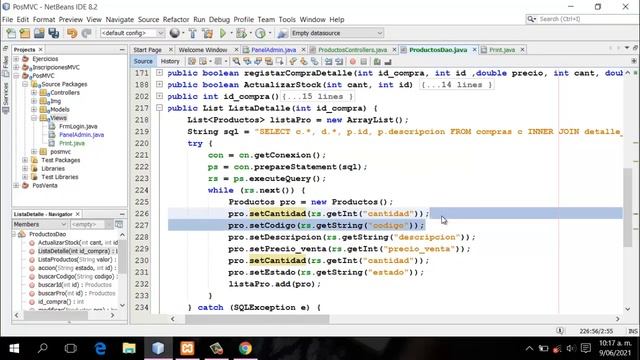Switch to the PanelAdmin.java tab
Screen dimensions: 640x360
pyautogui.click(x=273, y=50)
